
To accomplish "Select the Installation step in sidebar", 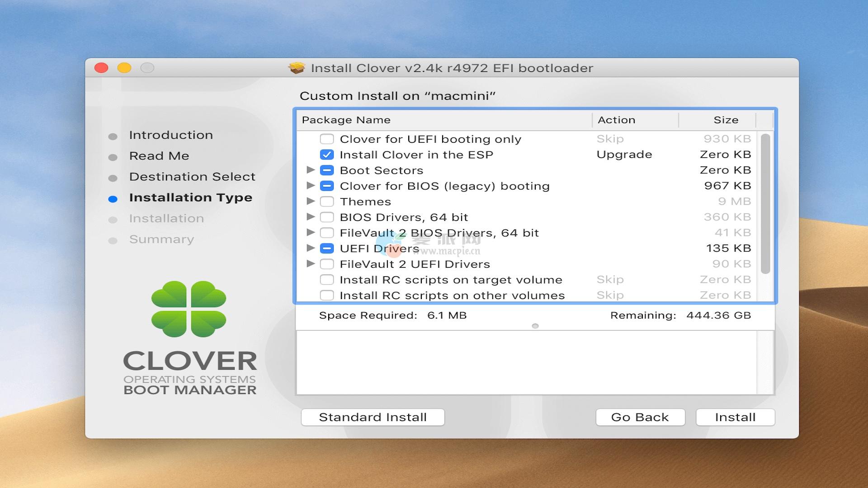I will coord(166,219).
